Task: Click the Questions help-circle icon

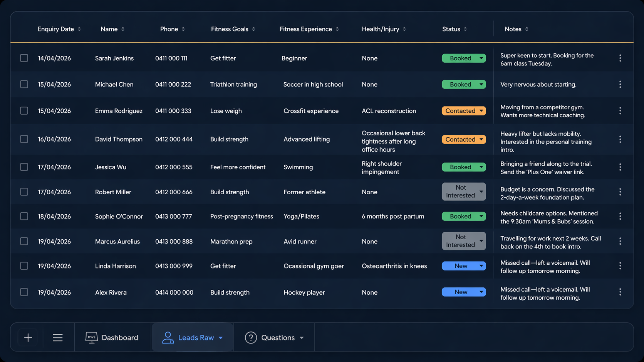Action: pos(251,337)
